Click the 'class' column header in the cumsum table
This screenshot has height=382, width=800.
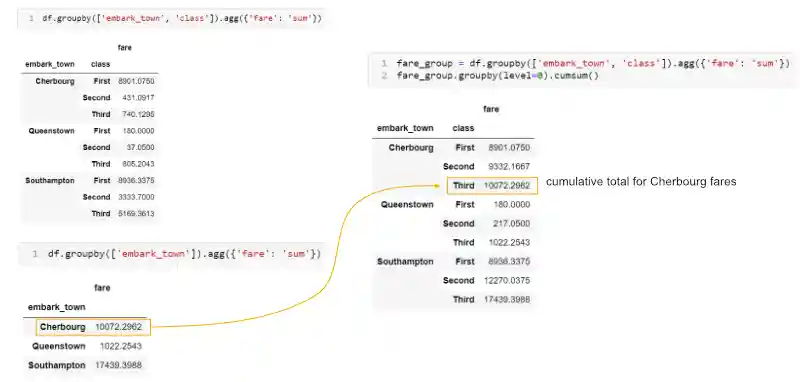click(x=463, y=128)
